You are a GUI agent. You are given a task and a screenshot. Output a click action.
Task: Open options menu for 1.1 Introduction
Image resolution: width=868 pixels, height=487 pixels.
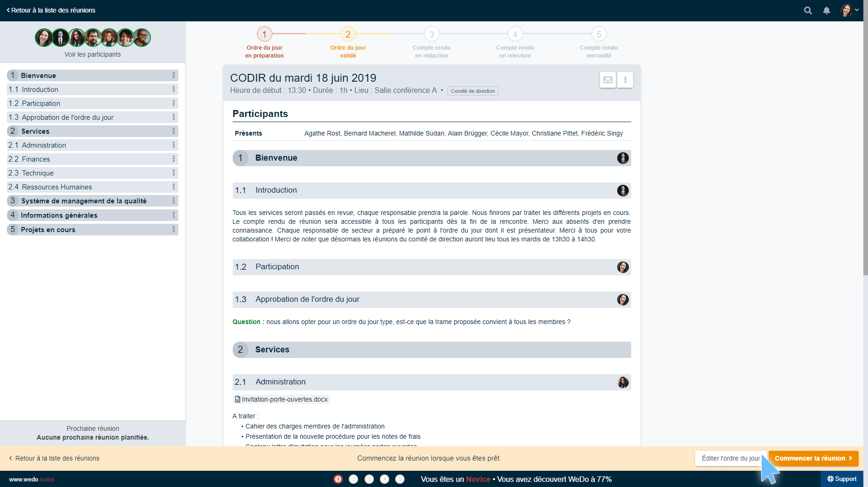pos(174,89)
